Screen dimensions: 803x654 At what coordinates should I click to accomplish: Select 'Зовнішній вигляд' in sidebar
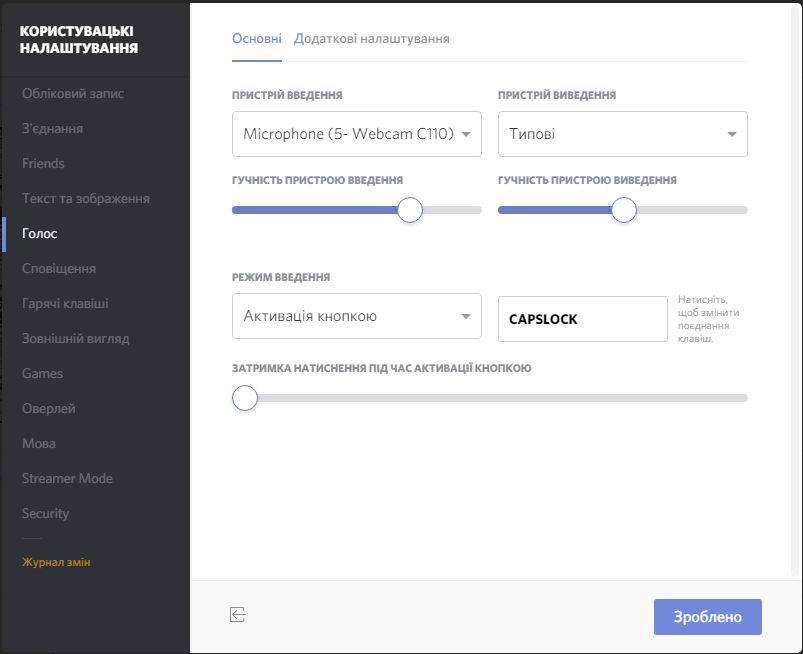(76, 339)
